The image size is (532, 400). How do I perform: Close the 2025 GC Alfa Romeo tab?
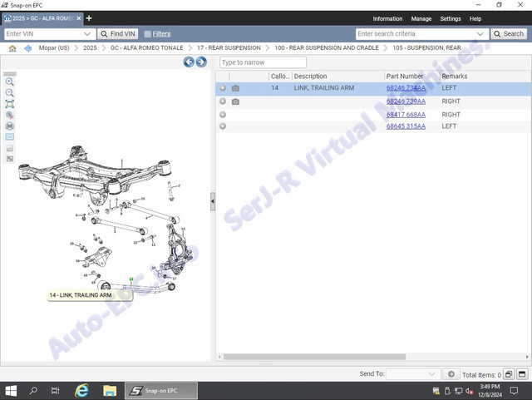click(79, 18)
